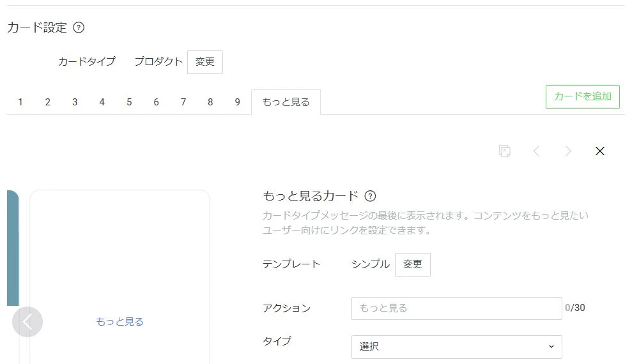Click the タイプ label
Image resolution: width=639 pixels, height=364 pixels.
pyautogui.click(x=277, y=341)
